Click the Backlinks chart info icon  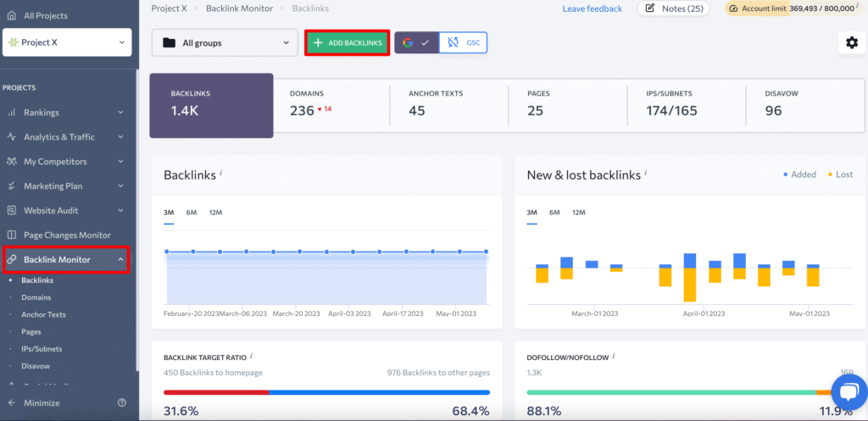click(220, 173)
